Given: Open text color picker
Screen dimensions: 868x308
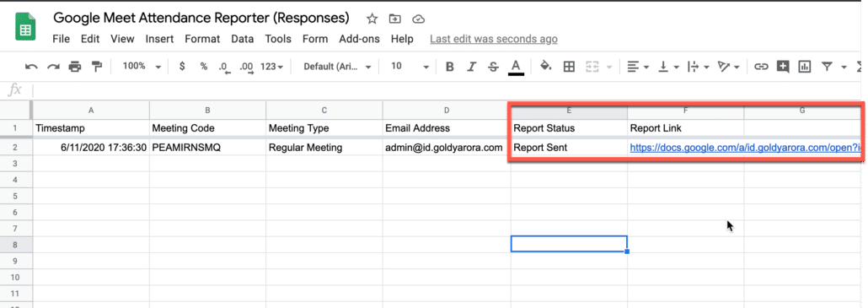Looking at the screenshot, I should 516,68.
